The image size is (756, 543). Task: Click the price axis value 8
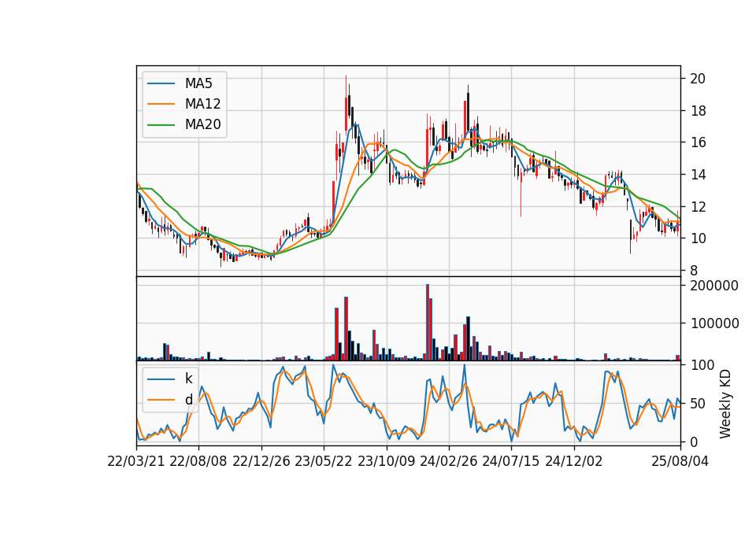pos(694,271)
